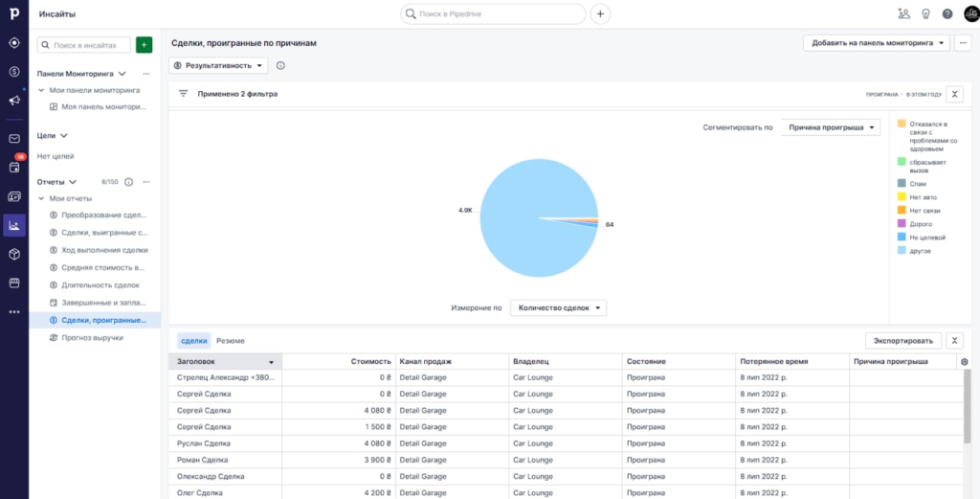Collapse Мои отчеты tree node

click(41, 198)
